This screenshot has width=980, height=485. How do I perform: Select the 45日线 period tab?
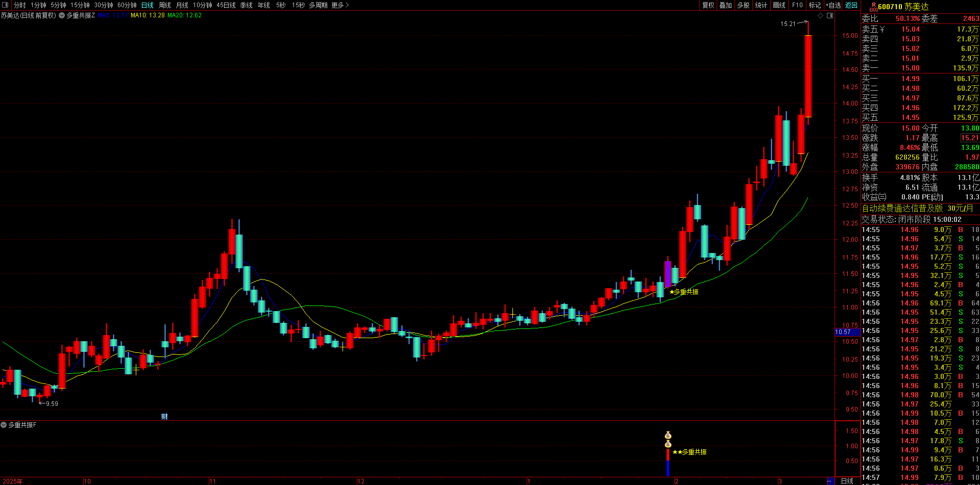[226, 5]
